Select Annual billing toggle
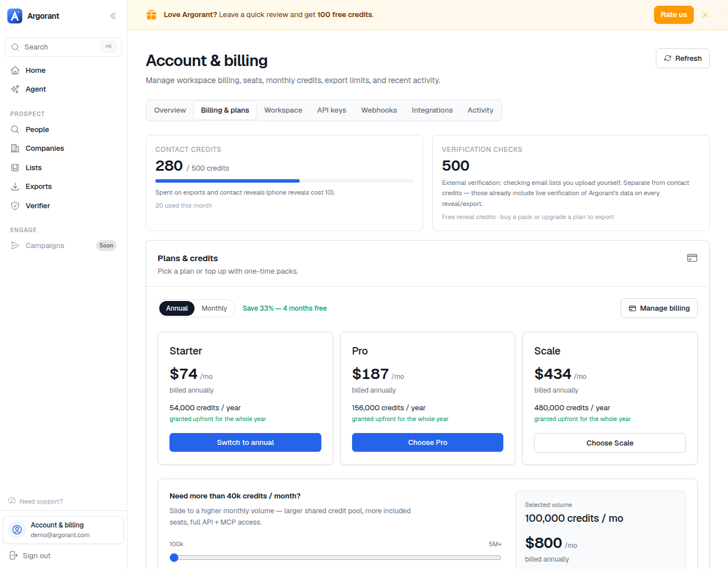This screenshot has height=569, width=728. [177, 308]
